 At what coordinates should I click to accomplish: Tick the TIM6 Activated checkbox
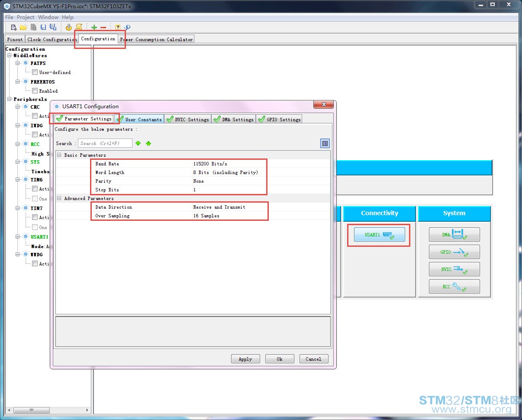click(35, 189)
